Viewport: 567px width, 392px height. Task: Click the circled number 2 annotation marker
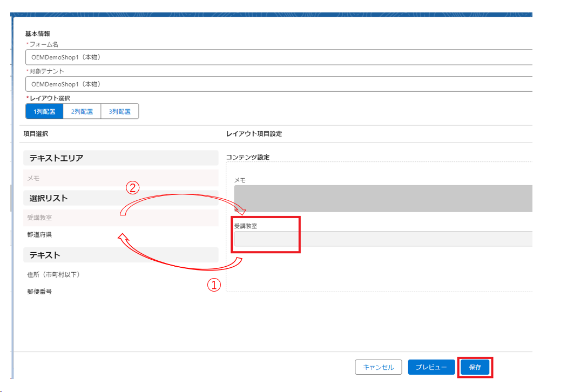[132, 187]
